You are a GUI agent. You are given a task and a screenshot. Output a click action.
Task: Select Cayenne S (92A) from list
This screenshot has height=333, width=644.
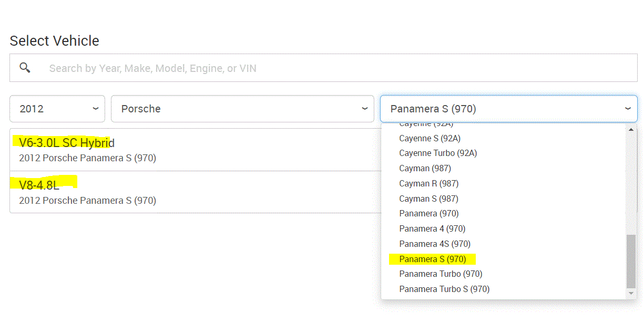pos(430,138)
